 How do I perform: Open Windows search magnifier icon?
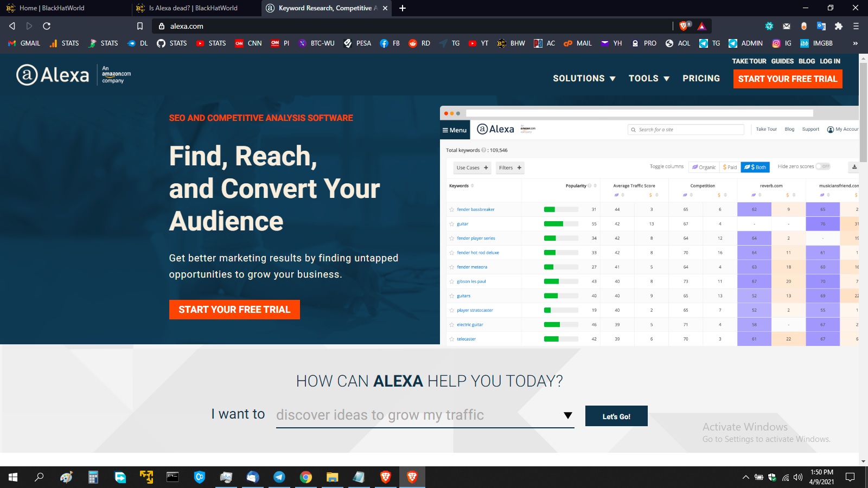[39, 477]
